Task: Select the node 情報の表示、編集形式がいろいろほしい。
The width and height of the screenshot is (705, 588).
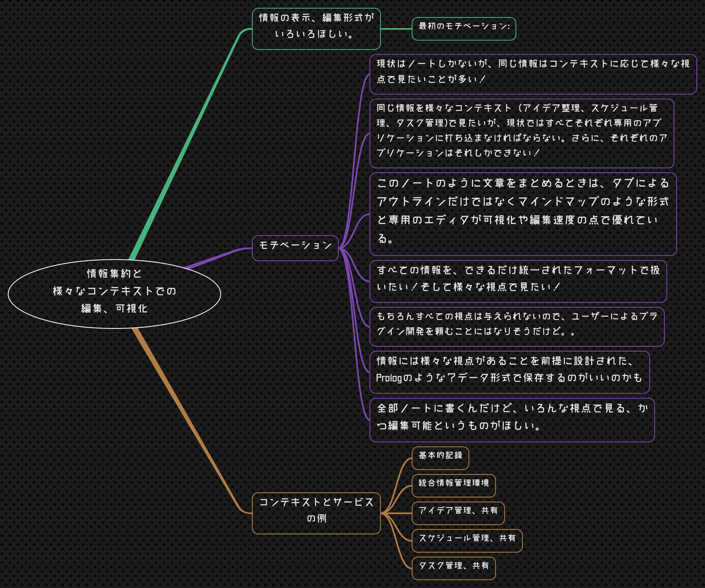Action: click(x=316, y=29)
